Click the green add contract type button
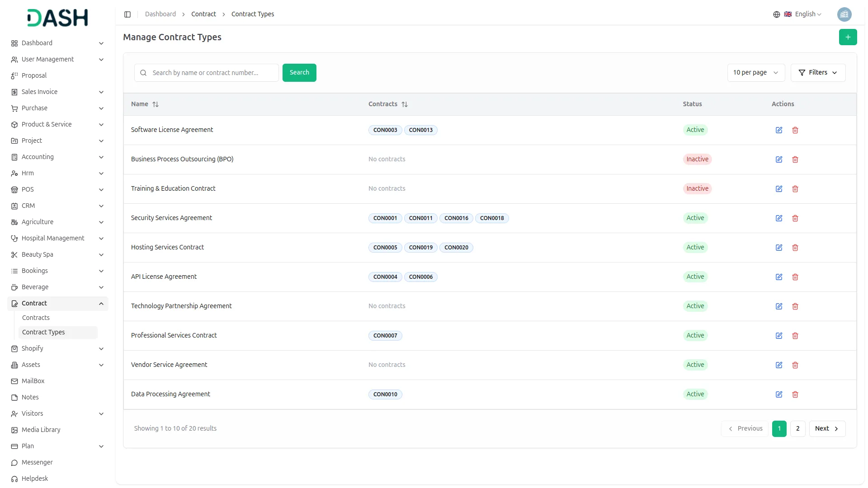Screen dimensions: 868x488 point(848,37)
